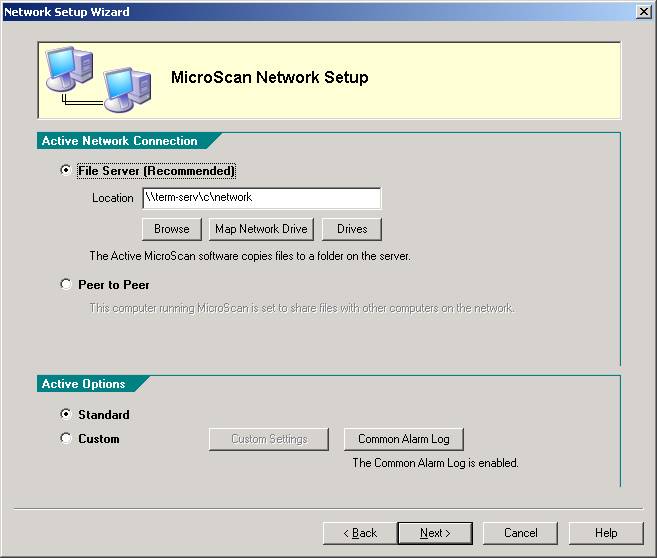
Task: Click the Map Network Drive button
Action: [261, 229]
